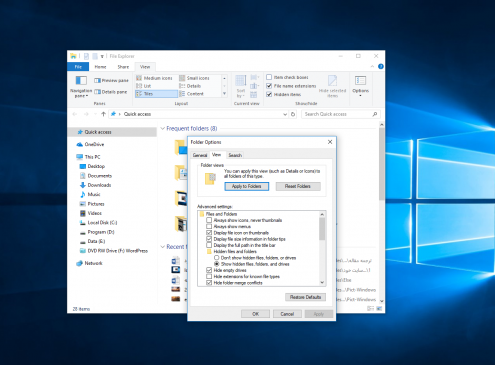Toggle the Details pane in File Explorer

[111, 92]
